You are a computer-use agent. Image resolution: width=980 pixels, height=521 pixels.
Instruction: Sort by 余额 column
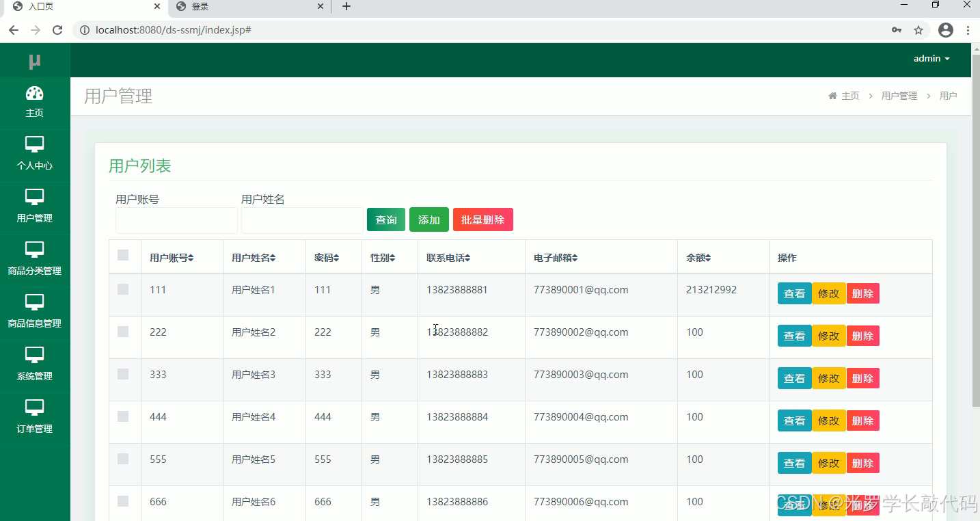(698, 258)
